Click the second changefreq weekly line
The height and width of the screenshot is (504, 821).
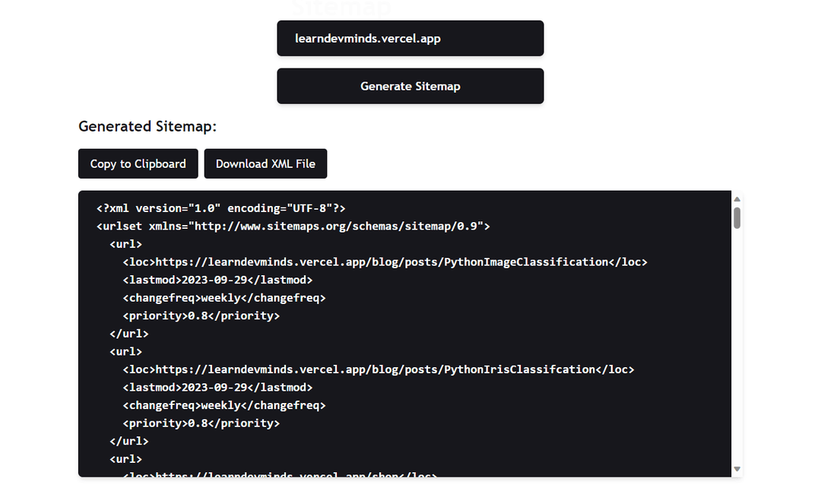click(x=223, y=405)
